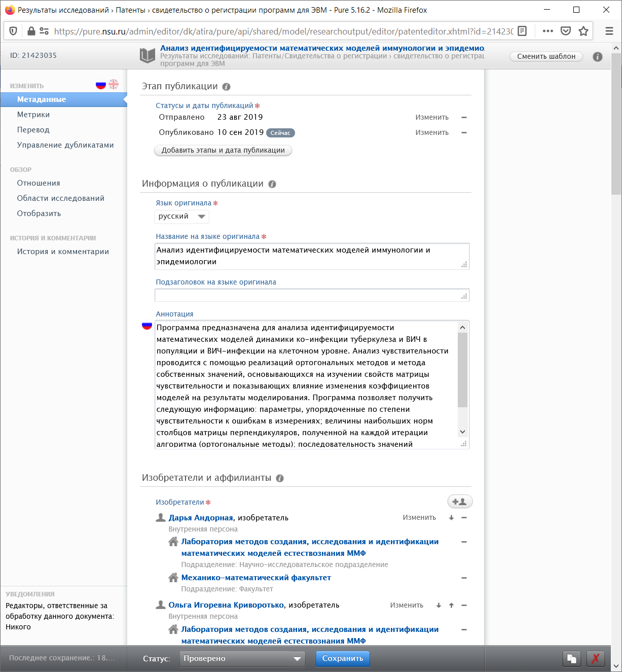Open Метаданные section in sidebar
622x672 pixels.
63,99
